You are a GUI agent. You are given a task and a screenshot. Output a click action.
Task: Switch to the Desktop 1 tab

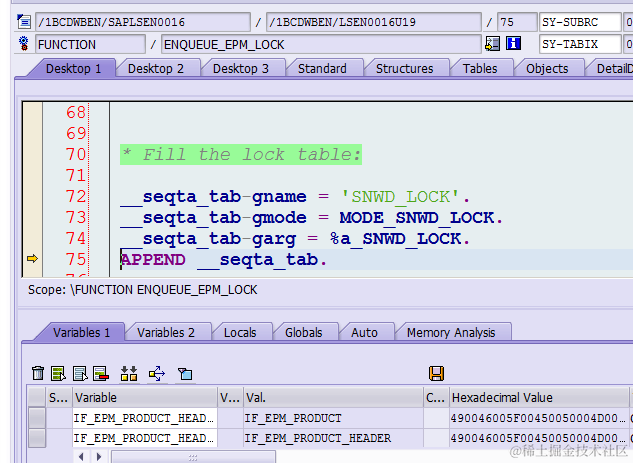[x=73, y=69]
